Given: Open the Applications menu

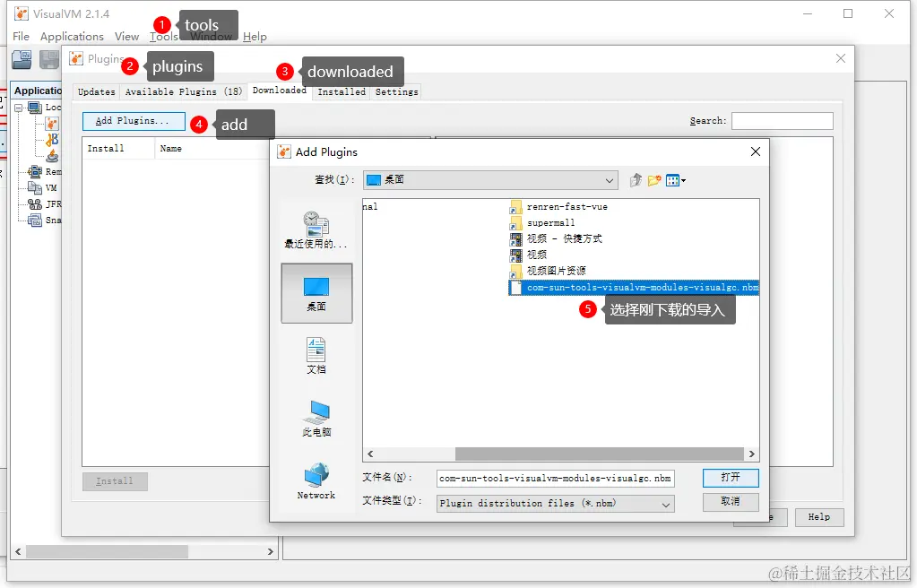Looking at the screenshot, I should (72, 36).
